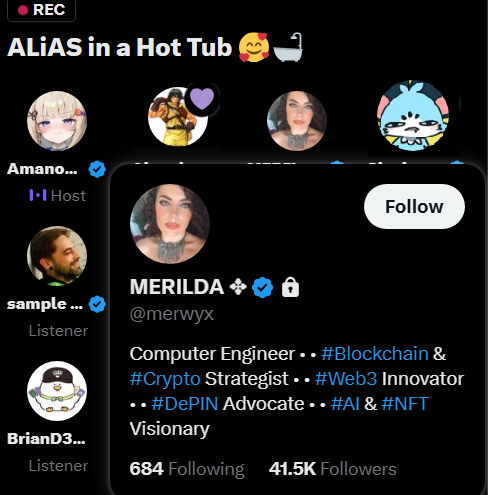
Task: Open the #Crypto hashtag link
Action: pos(165,379)
